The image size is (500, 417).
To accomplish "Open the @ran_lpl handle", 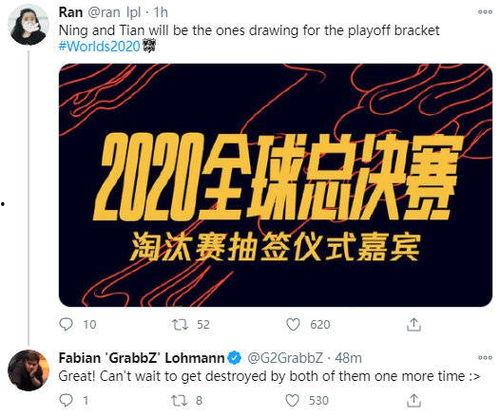I will point(114,12).
